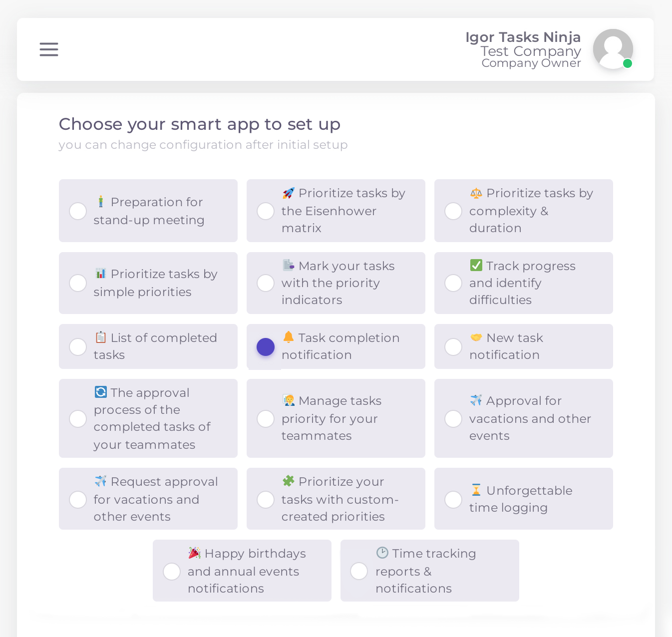This screenshot has width=672, height=637.
Task: Select the Task completion notification radio button
Action: [x=266, y=347]
